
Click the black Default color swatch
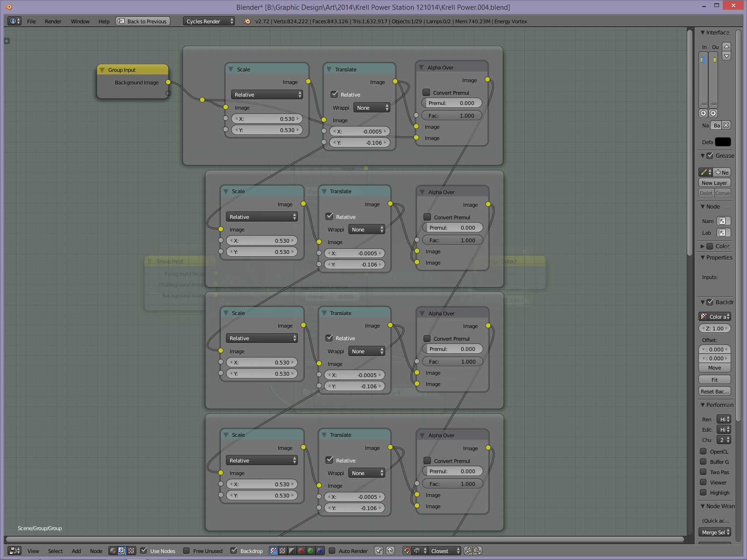[x=723, y=142]
